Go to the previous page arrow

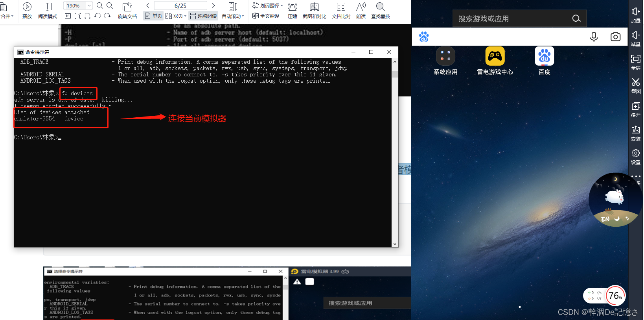[148, 6]
